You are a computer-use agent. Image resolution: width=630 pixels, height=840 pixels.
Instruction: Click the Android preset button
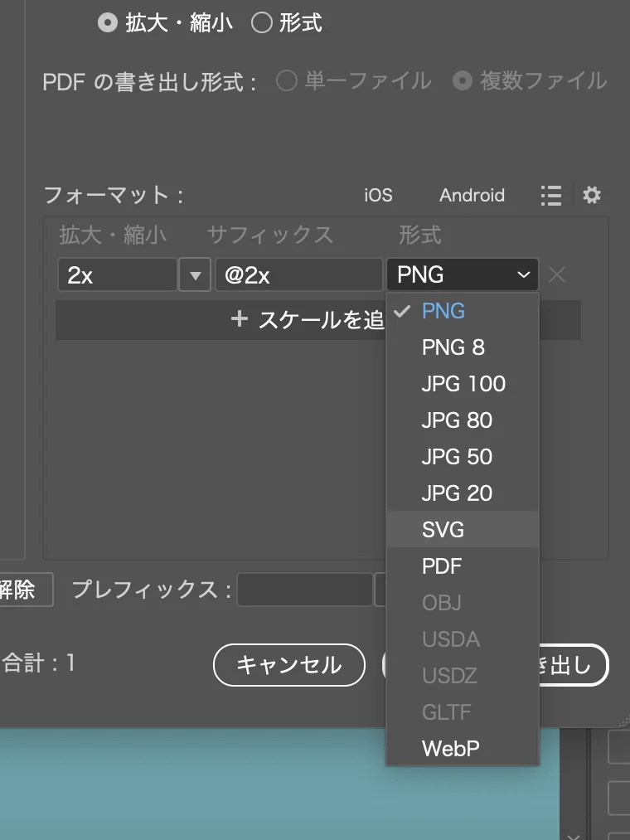tap(472, 196)
